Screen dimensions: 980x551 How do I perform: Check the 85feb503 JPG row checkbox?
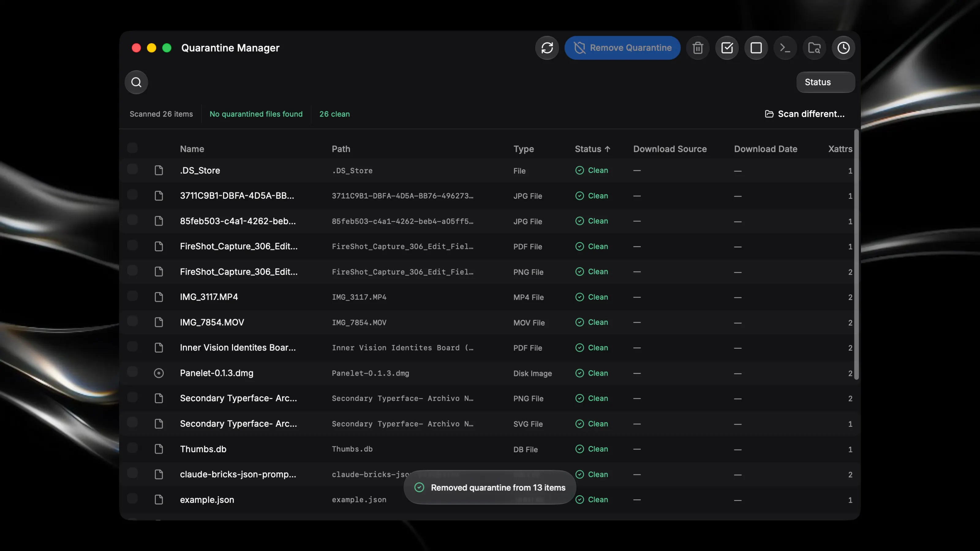tap(132, 220)
